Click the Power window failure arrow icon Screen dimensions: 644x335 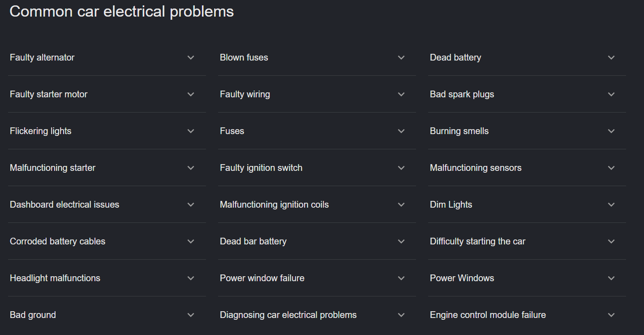pos(401,278)
